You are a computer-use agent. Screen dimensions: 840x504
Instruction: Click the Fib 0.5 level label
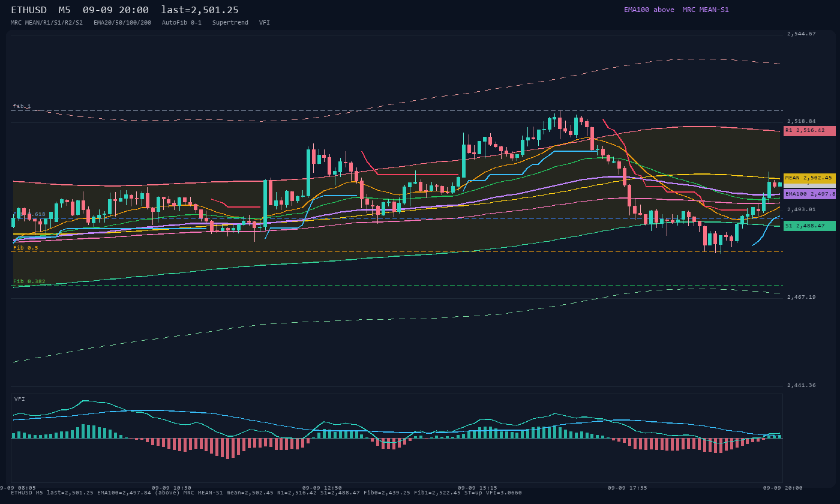coord(26,248)
